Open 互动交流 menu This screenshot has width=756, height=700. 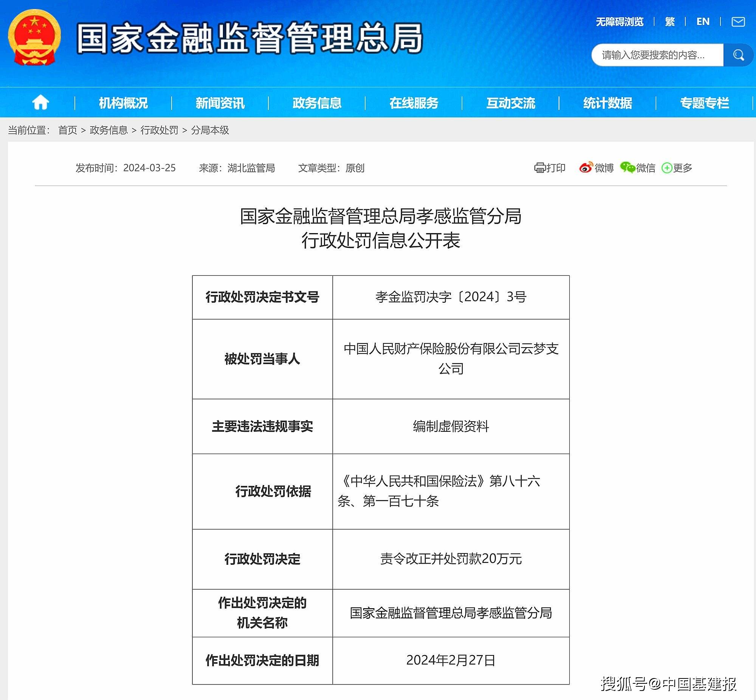(511, 103)
